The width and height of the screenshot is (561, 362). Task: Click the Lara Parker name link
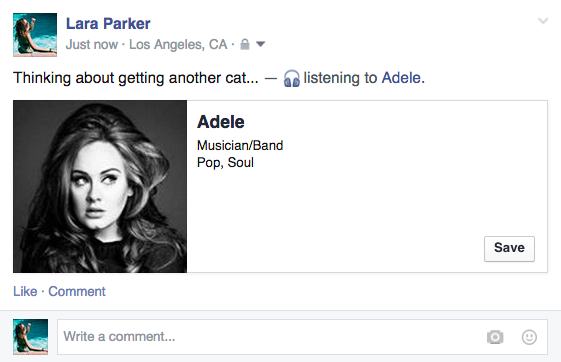(108, 24)
